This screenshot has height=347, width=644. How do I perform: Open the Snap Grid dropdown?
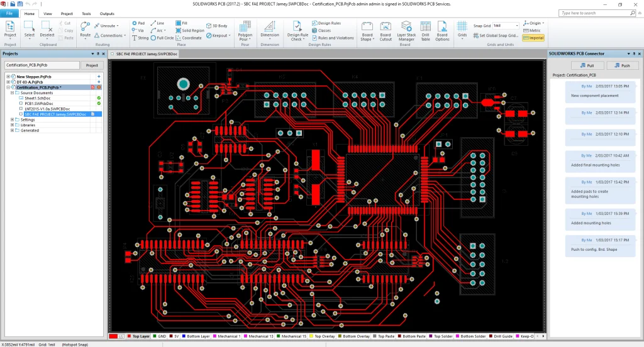517,26
